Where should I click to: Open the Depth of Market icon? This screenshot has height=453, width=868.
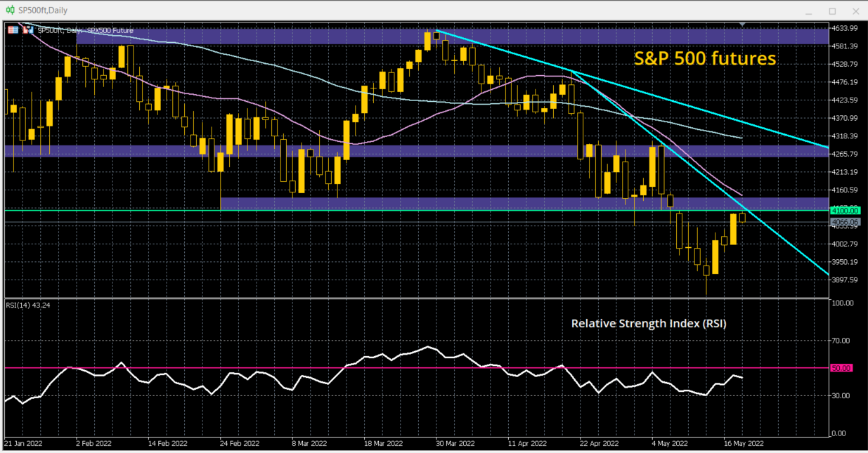coord(27,30)
